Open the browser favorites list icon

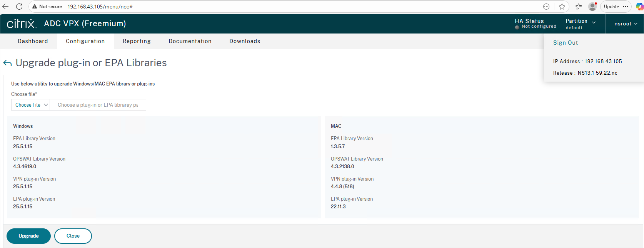(579, 7)
